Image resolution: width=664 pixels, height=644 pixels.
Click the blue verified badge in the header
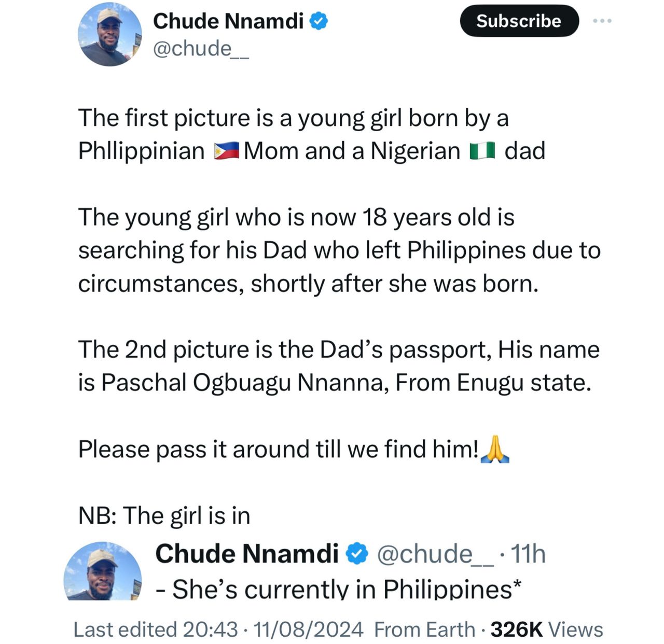319,21
